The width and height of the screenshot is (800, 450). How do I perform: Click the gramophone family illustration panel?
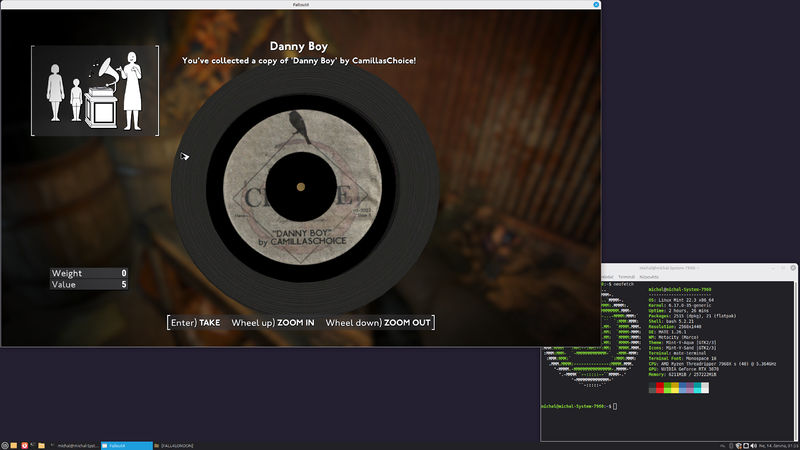click(x=95, y=91)
